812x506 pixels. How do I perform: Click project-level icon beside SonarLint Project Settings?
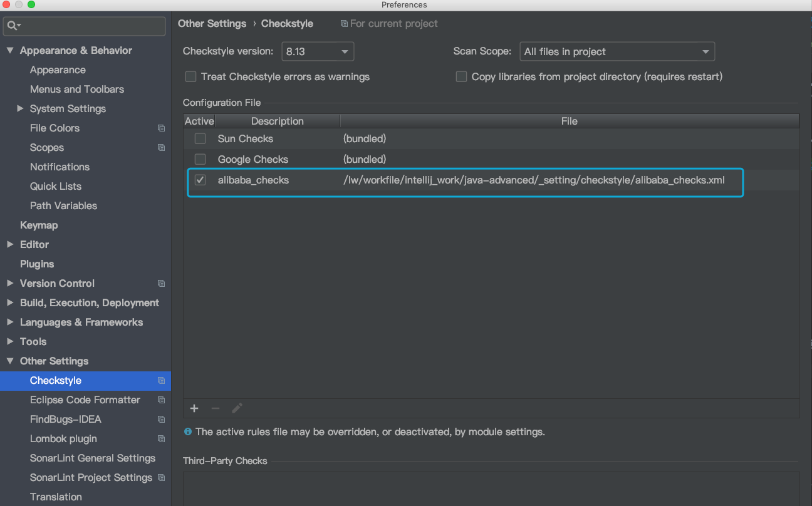161,478
